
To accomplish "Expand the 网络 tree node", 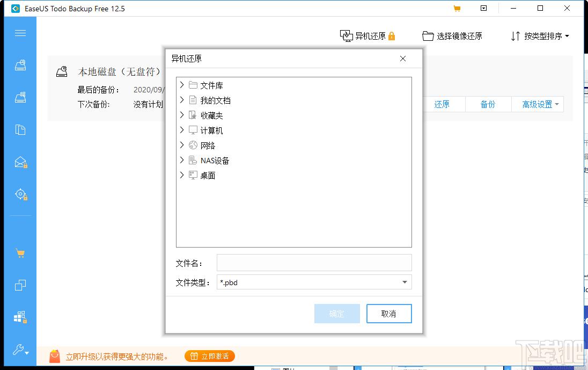I will 182,145.
